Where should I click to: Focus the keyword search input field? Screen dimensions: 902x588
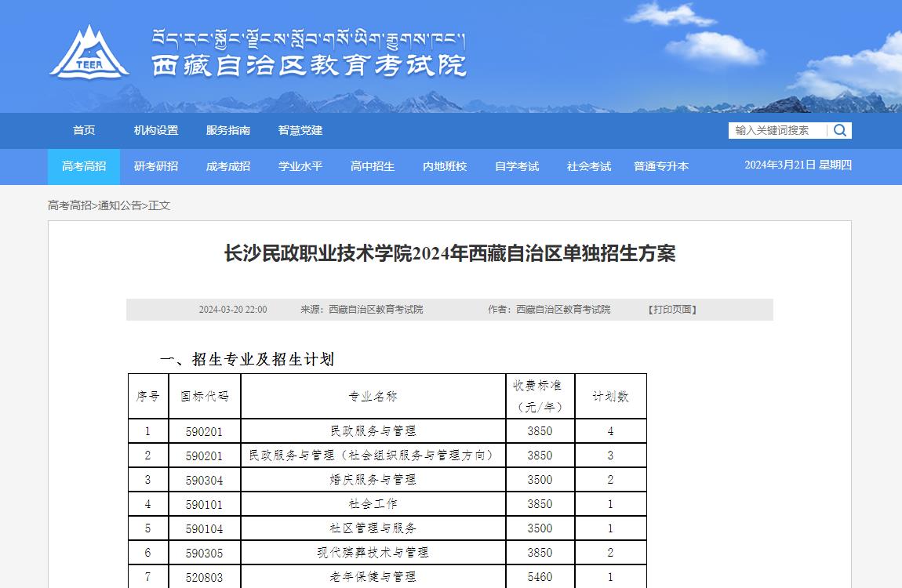tap(779, 130)
